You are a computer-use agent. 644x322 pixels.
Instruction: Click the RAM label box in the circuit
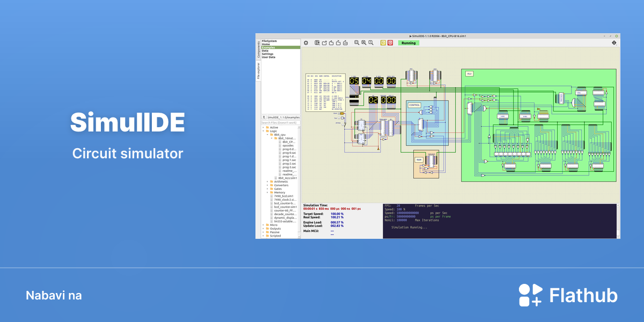(x=419, y=159)
